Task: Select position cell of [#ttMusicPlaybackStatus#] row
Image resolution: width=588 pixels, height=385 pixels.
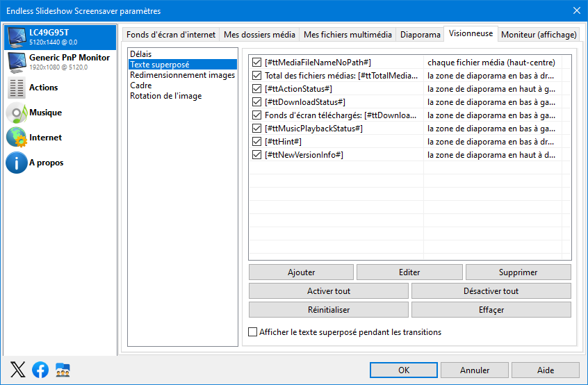Action: click(492, 128)
